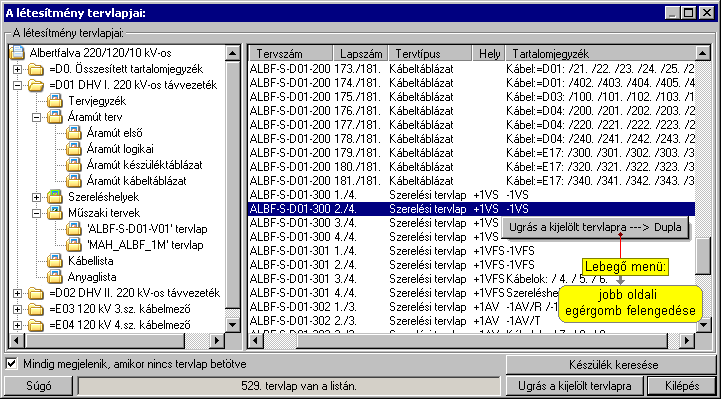721x399 pixels.
Task: Click the 'MAH_ALBF_1M' tervlap folder icon
Action: click(74, 245)
